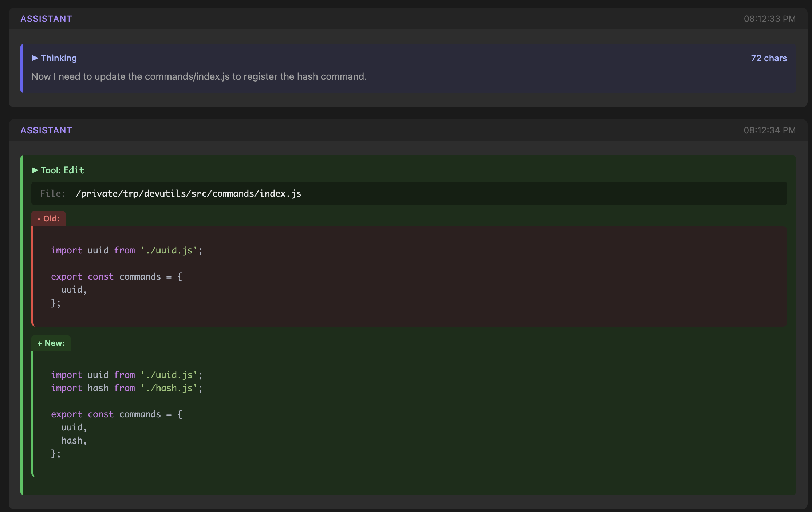Select the second ASSISTANT message header
The image size is (812, 512).
tap(46, 130)
